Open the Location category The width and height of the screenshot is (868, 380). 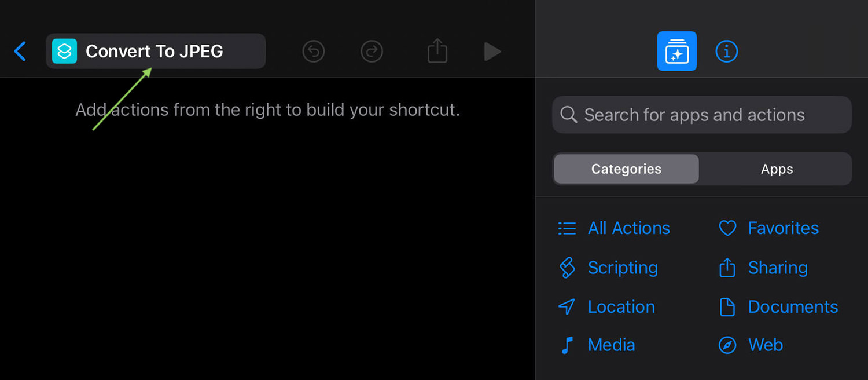(x=606, y=307)
